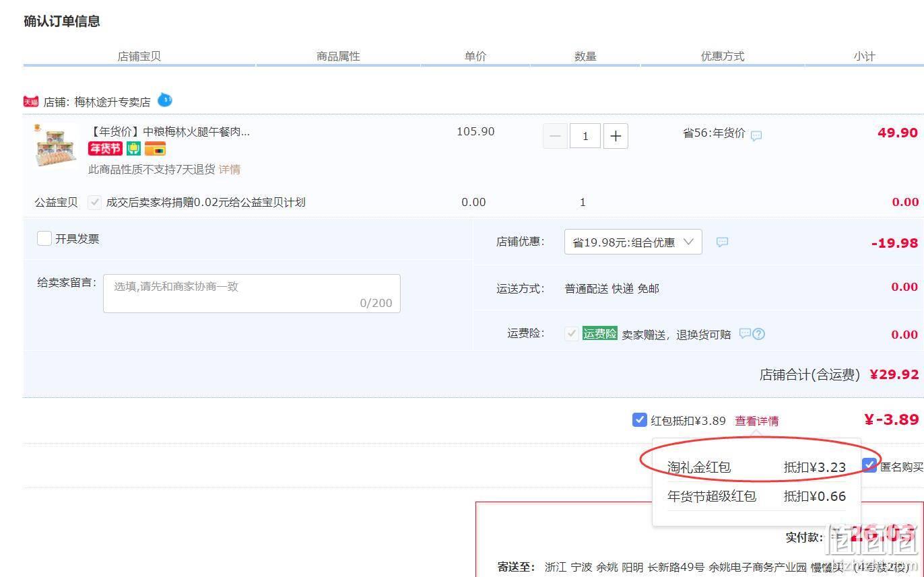This screenshot has width=924, height=577.
Task: Open the question mark help icon for 运费险
Action: pos(759,334)
